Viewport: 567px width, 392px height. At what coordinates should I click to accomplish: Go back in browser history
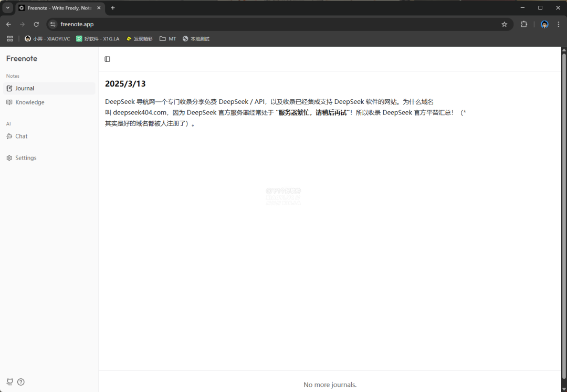pyautogui.click(x=9, y=24)
